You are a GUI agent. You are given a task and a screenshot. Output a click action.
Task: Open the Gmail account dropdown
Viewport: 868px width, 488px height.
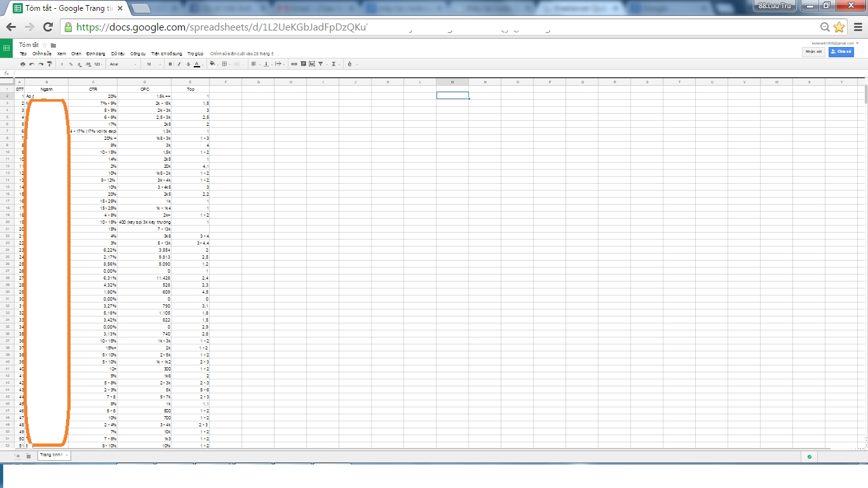835,43
